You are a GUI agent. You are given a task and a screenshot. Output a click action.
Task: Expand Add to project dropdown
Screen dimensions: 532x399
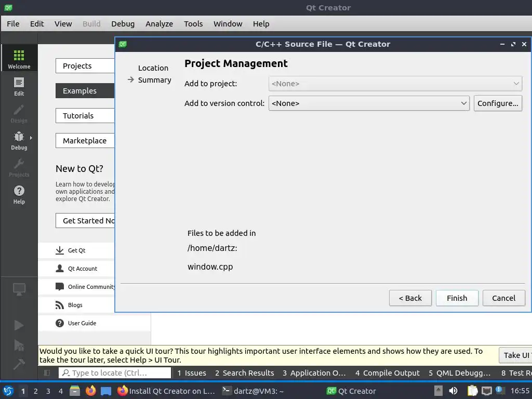pyautogui.click(x=395, y=84)
